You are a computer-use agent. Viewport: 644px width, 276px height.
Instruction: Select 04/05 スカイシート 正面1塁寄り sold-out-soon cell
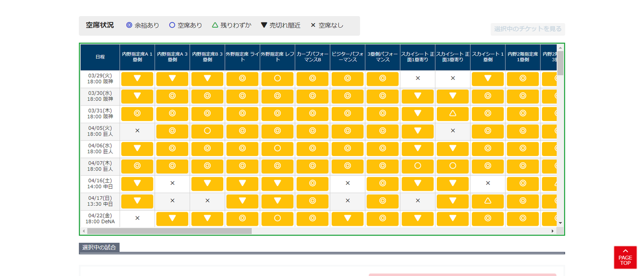click(x=418, y=131)
